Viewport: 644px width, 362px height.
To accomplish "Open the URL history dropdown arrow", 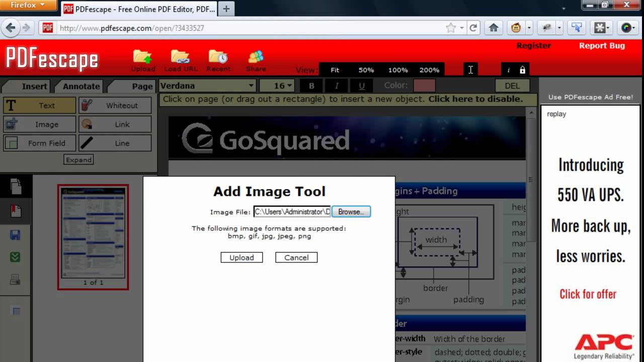I will 462,28.
